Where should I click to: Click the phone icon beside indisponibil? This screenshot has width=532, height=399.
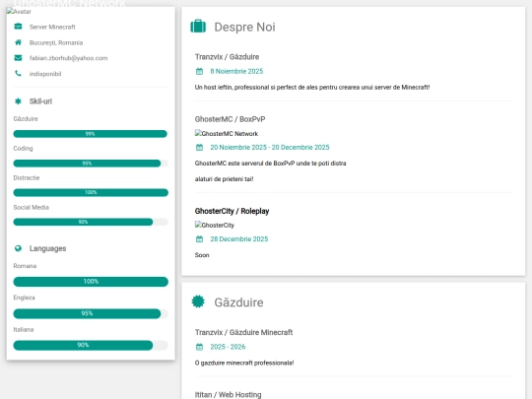[x=18, y=74]
